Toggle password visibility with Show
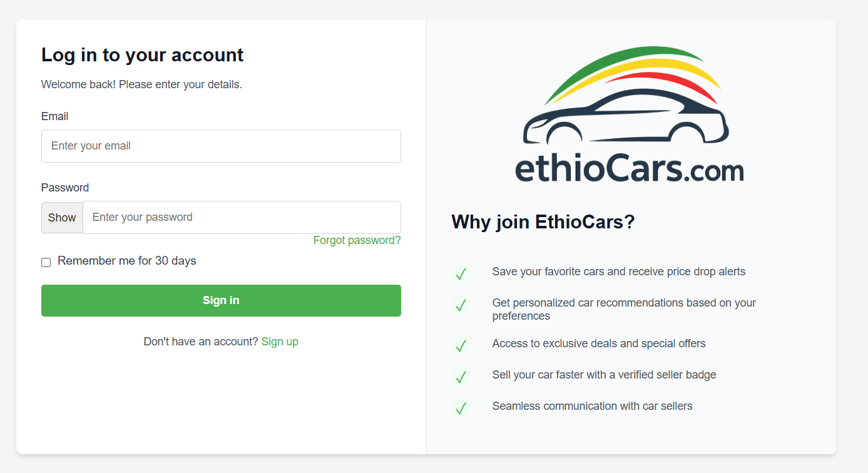The height and width of the screenshot is (473, 868). [x=61, y=217]
